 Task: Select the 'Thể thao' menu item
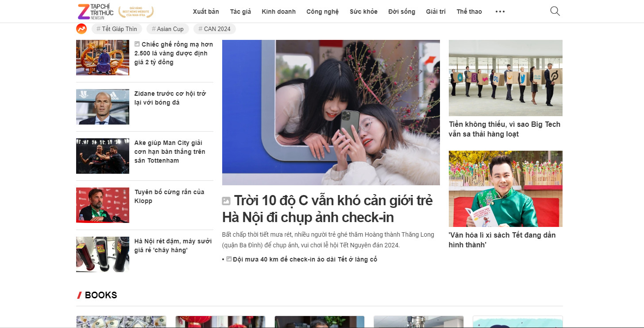tap(469, 12)
